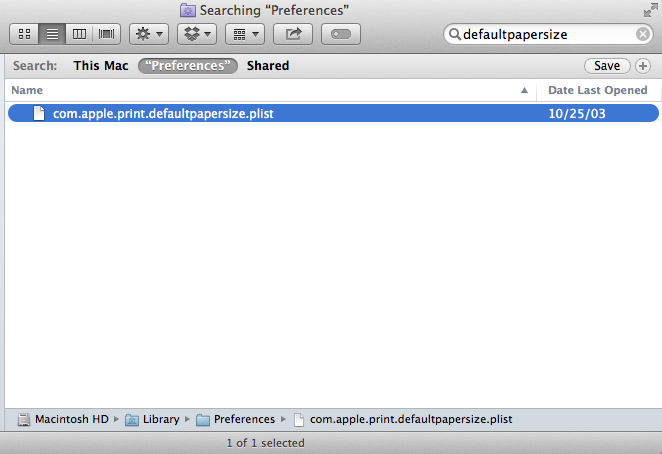Viewport: 662px width, 454px height.
Task: Open the item arrangement menu
Action: click(x=245, y=34)
